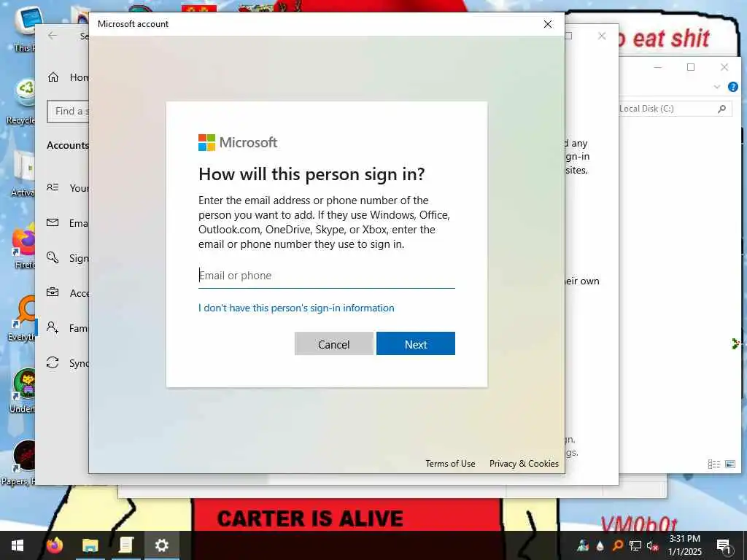Open the Sync settings arrows icon
The height and width of the screenshot is (560, 747).
[53, 363]
